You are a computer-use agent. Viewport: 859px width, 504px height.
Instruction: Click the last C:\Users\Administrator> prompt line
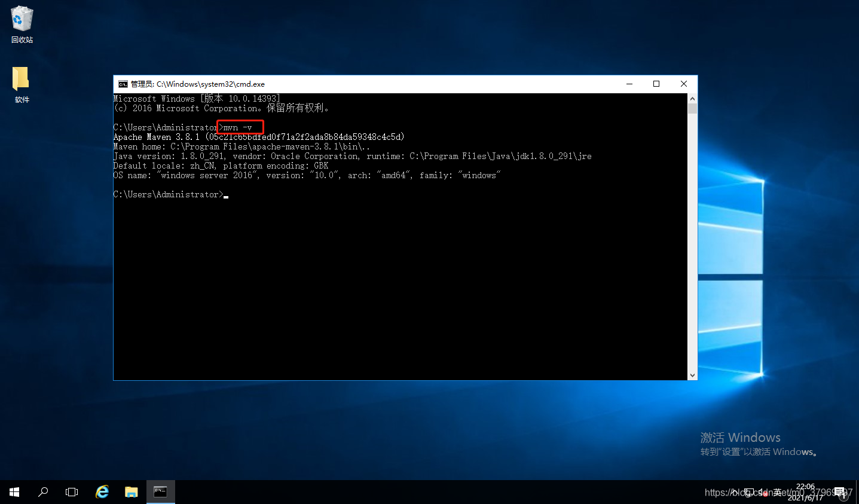click(x=171, y=194)
